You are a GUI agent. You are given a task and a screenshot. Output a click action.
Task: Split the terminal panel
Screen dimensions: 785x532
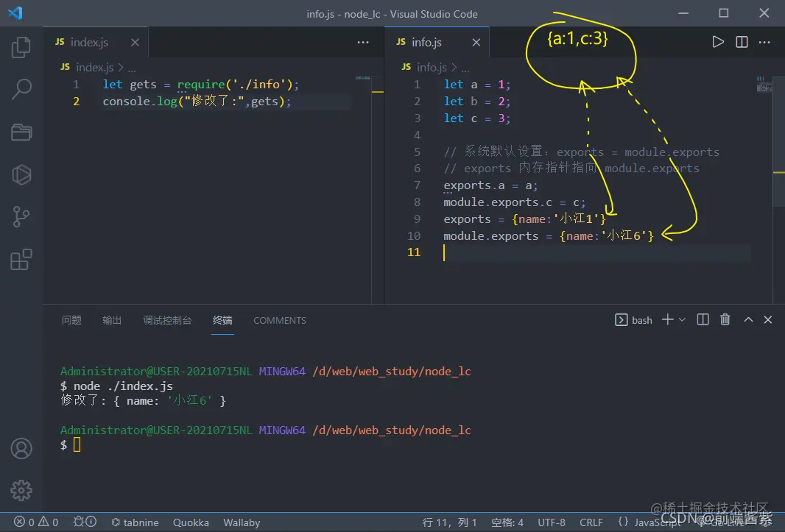point(703,320)
